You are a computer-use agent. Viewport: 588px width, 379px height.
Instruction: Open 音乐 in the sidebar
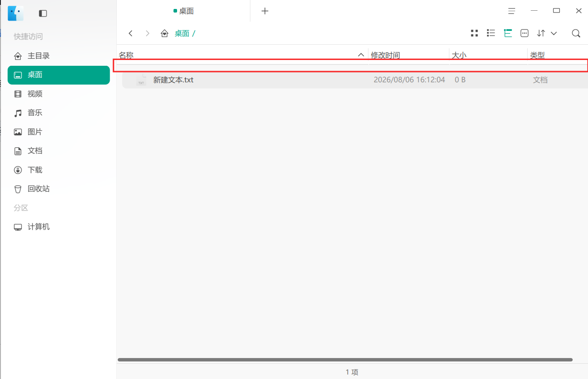59,113
